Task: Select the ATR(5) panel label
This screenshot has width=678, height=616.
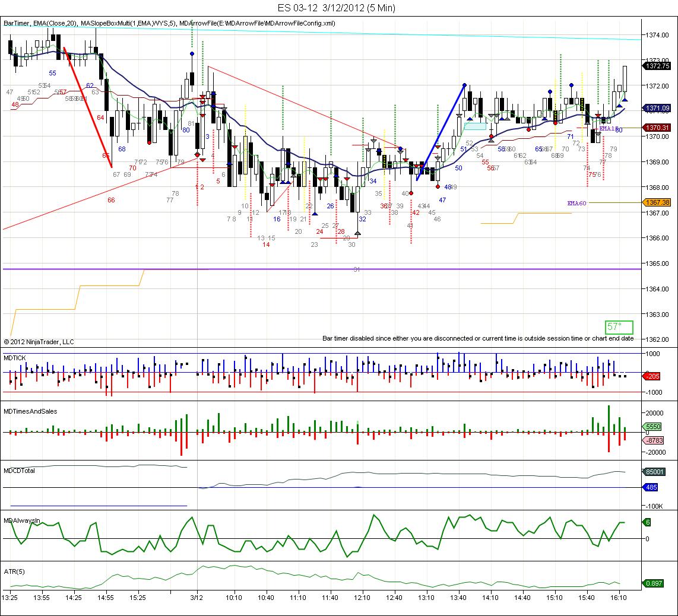Action: point(14,571)
